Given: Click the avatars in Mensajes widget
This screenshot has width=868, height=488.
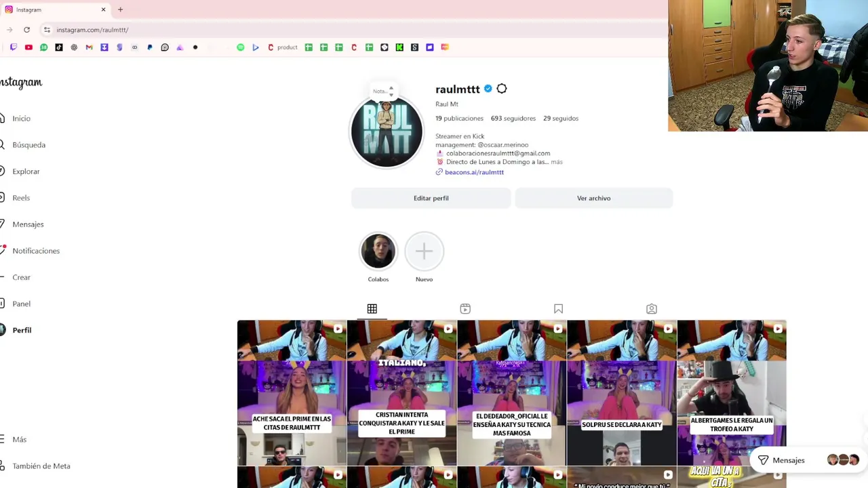Looking at the screenshot, I should coord(843,460).
